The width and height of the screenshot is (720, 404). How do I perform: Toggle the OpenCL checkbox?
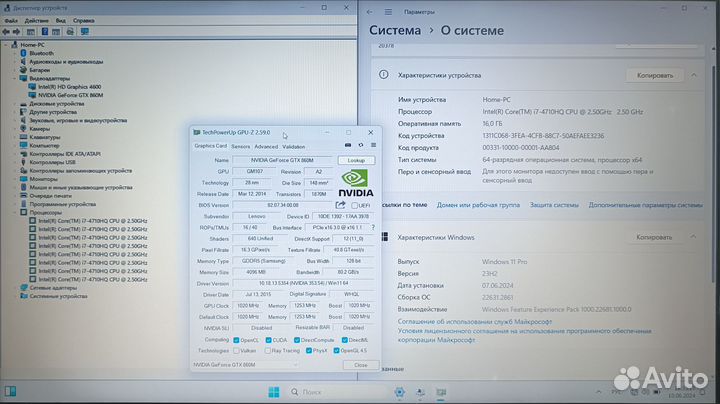pos(236,340)
